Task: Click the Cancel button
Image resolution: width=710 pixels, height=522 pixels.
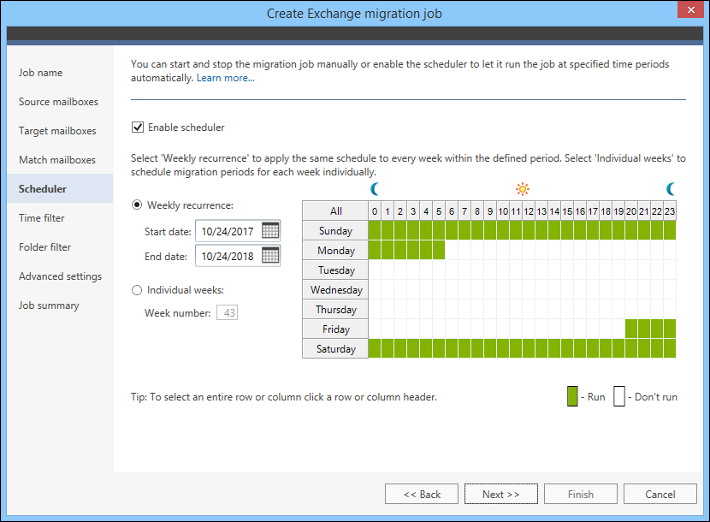Action: coord(660,494)
